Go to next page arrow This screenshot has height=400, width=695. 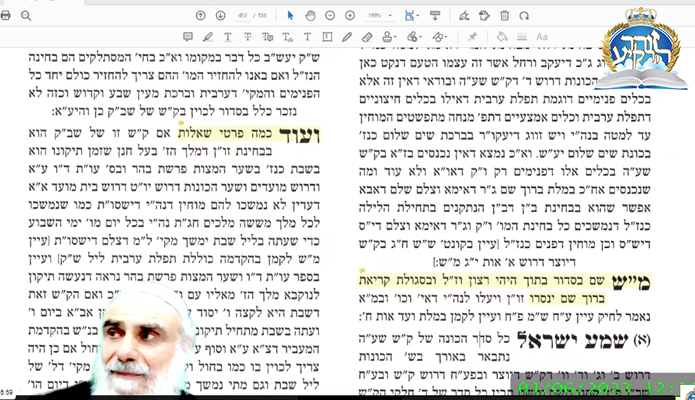[218, 16]
